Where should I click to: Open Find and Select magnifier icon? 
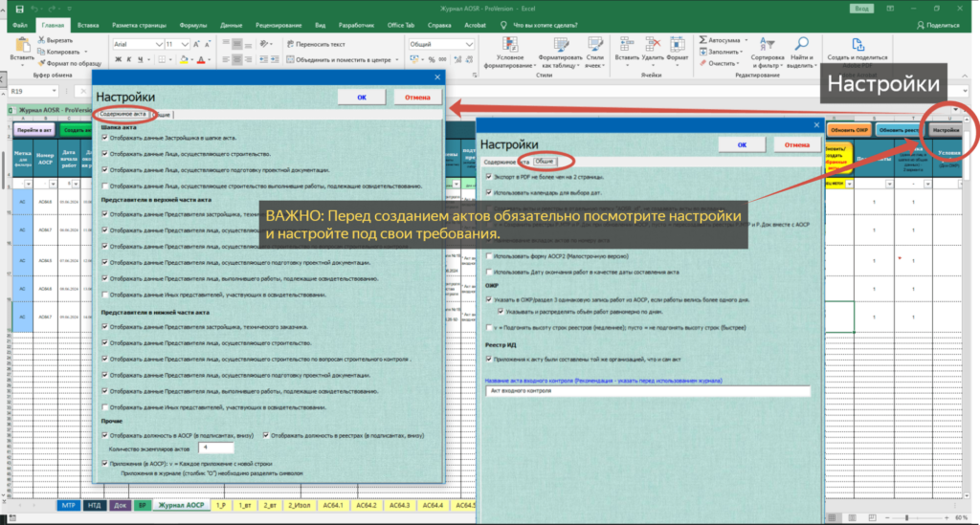801,44
